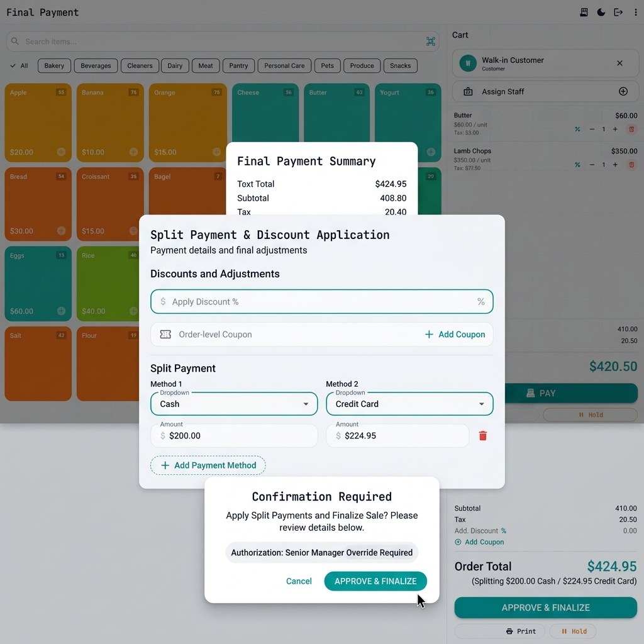This screenshot has width=644, height=644.
Task: Click plus icon next to Assign Staff
Action: [623, 92]
